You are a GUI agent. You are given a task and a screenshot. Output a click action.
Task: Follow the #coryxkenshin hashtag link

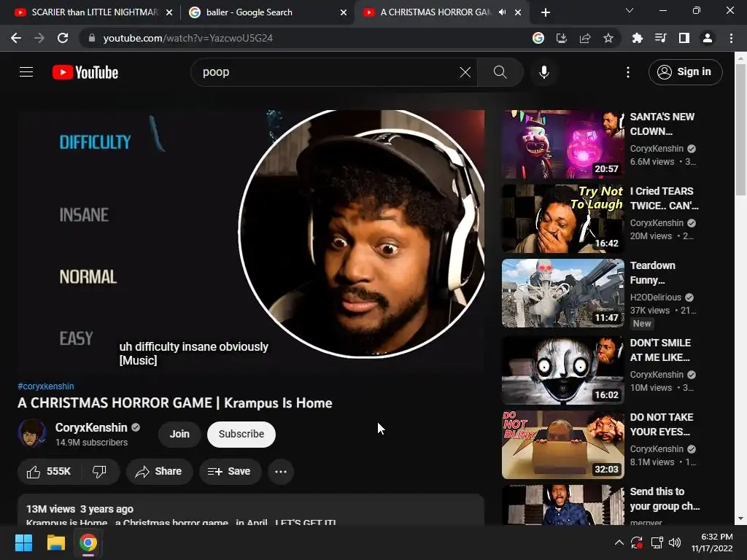click(x=46, y=386)
